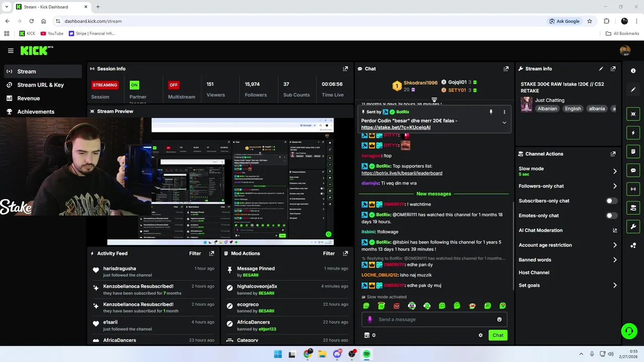644x362 pixels.
Task: Toggle stream preview widget icon in right sidebar
Action: click(x=633, y=114)
